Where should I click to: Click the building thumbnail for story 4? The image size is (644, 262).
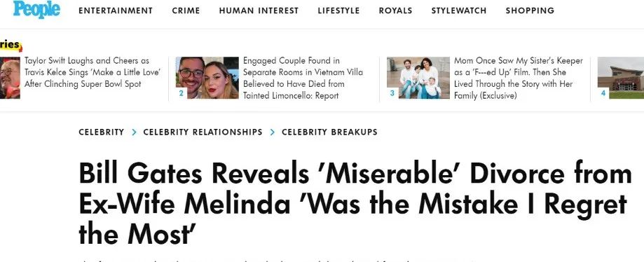(x=621, y=78)
